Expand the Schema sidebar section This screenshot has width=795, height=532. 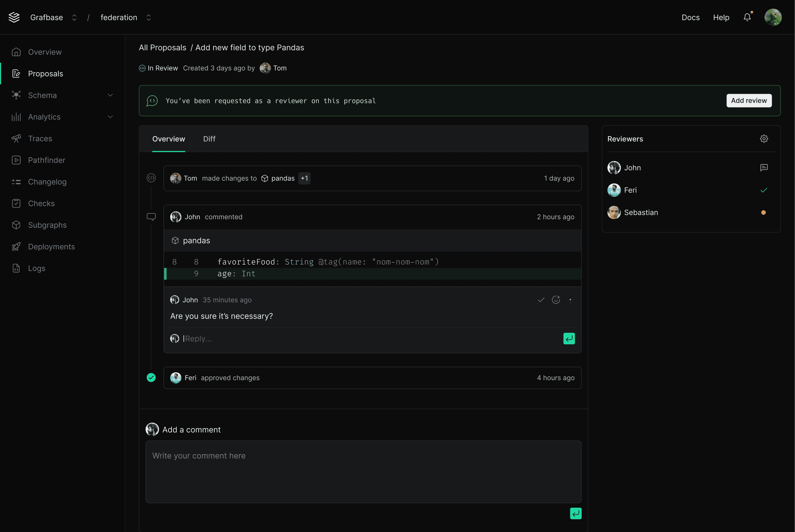pos(110,95)
